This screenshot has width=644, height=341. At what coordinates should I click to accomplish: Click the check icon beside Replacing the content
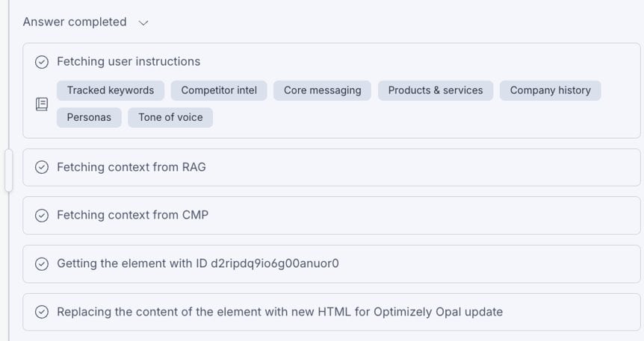click(x=42, y=312)
